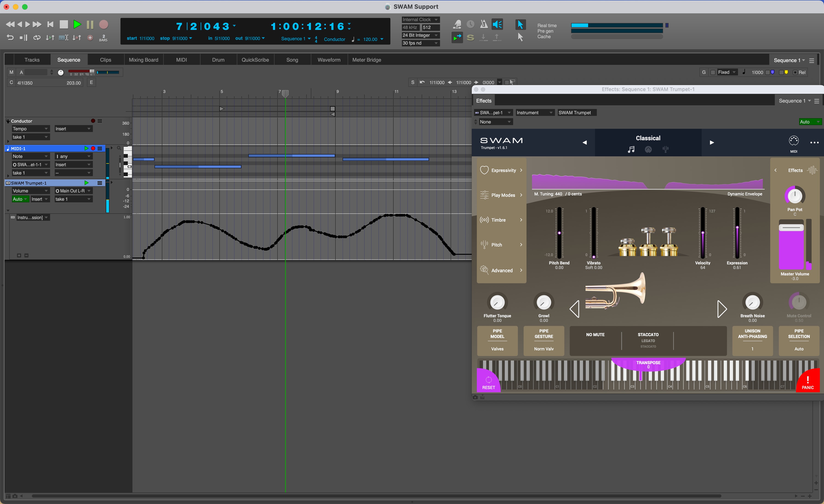Switch to the Meter Bridge tab

(366, 60)
